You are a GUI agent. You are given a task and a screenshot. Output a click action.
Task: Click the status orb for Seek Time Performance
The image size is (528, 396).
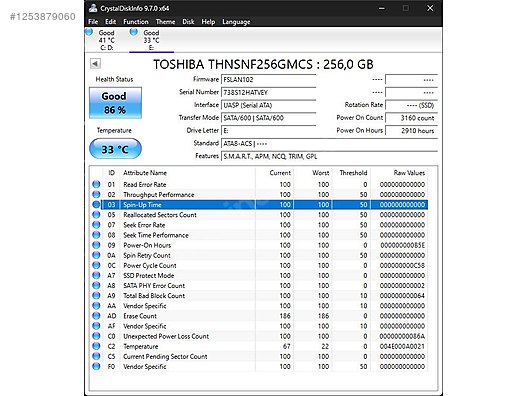96,235
